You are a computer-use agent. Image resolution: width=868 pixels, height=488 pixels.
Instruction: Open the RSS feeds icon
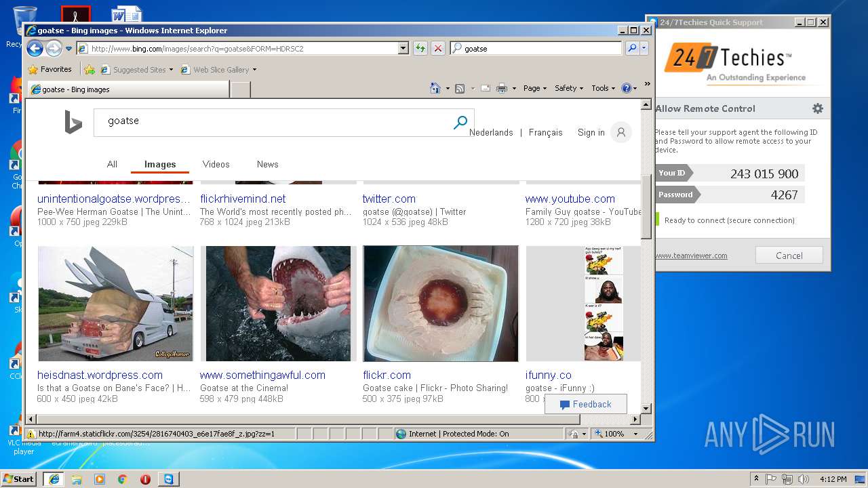click(x=460, y=88)
